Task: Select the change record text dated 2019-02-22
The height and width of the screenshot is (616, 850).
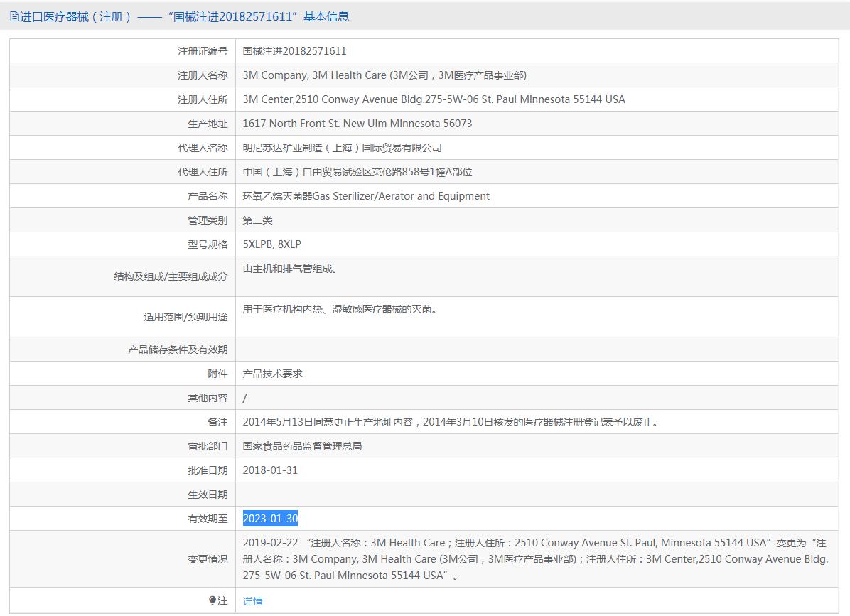Action: pos(535,559)
